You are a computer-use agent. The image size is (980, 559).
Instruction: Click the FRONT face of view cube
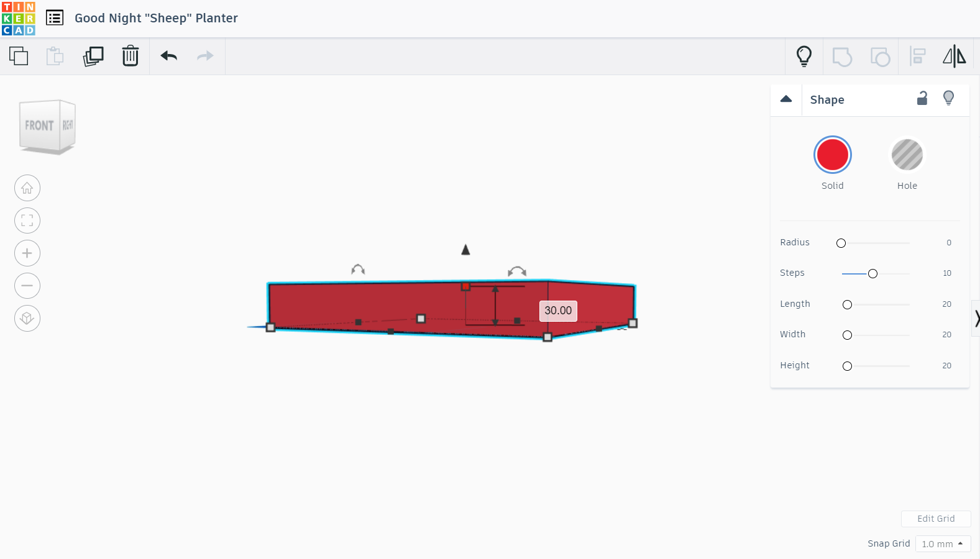39,125
